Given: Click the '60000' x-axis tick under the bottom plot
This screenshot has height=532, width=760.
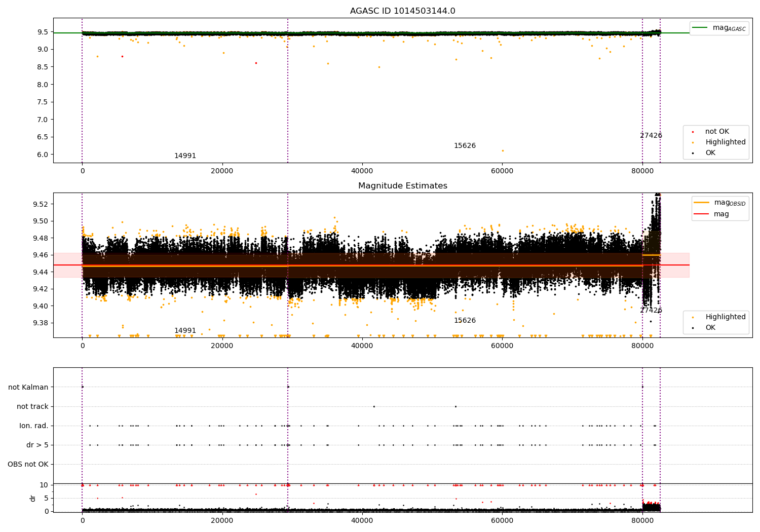Looking at the screenshot, I should point(502,521).
